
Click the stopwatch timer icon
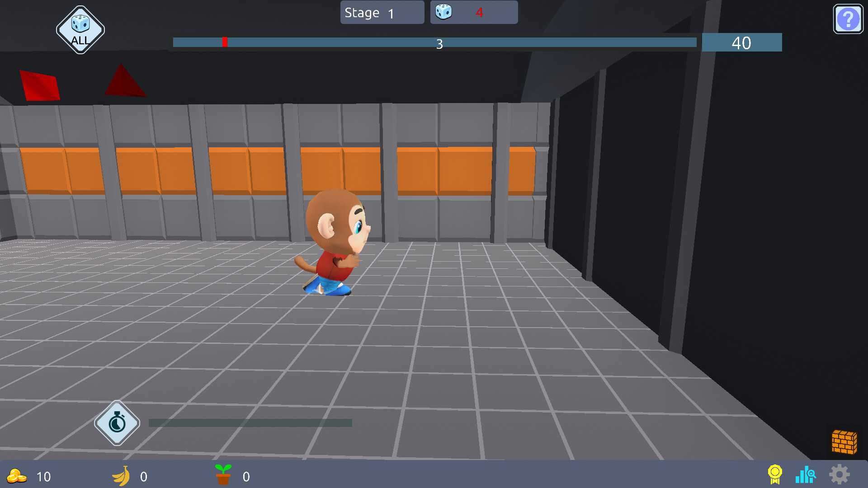point(117,424)
